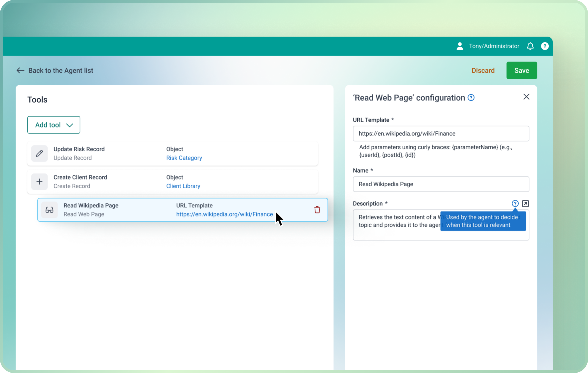The height and width of the screenshot is (373, 588).
Task: Focus the Name field with Read Wikipedia Page
Action: [441, 184]
